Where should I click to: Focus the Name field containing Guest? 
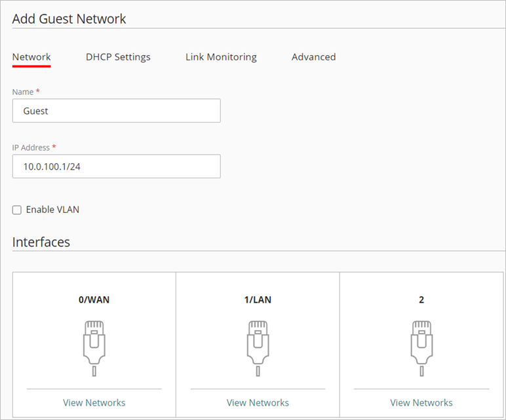click(116, 111)
